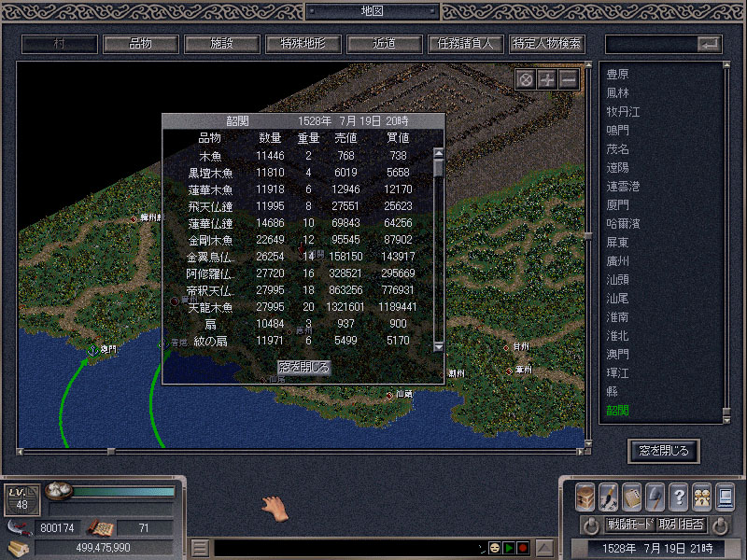
Task: Click the brush and paper icon
Action: click(x=609, y=496)
